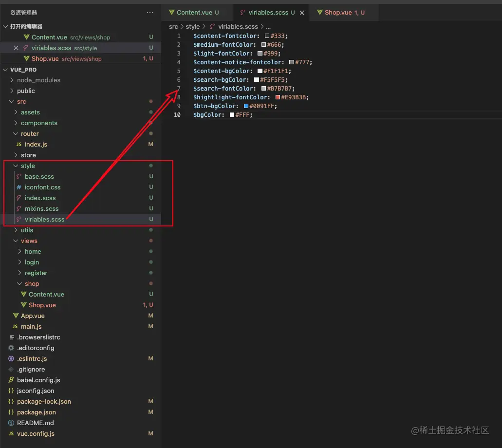This screenshot has width=502, height=448.
Task: Open iconfont.css hash file icon
Action: [x=19, y=187]
